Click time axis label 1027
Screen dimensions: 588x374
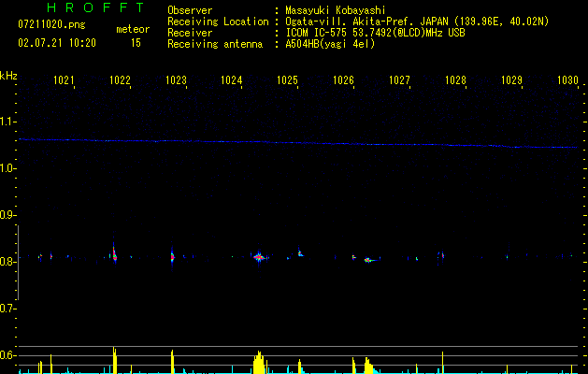coord(399,79)
